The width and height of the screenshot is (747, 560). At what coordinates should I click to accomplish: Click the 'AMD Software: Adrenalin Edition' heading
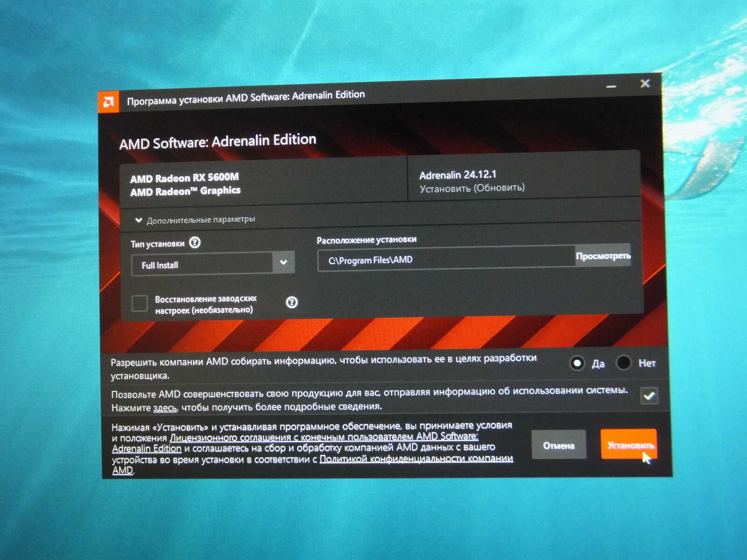click(218, 141)
